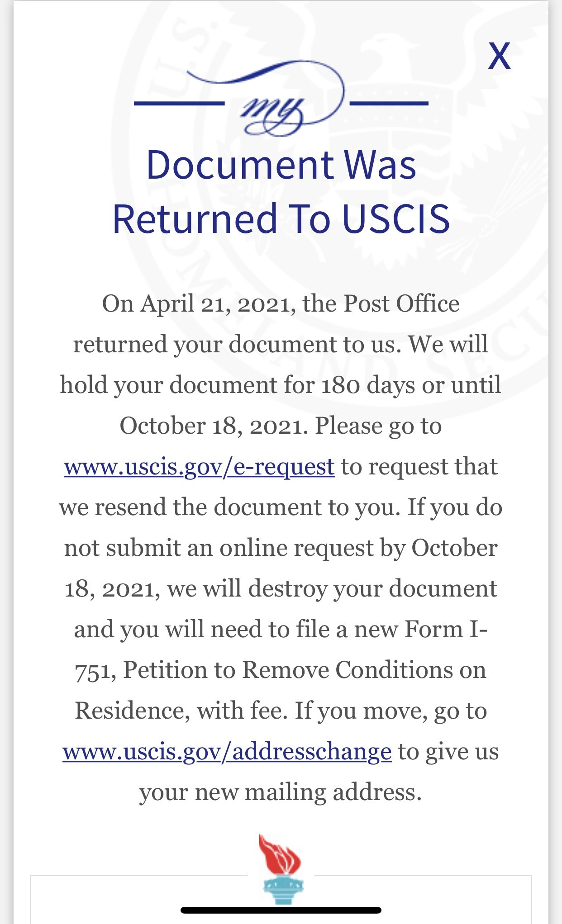This screenshot has height=924, width=562.
Task: Follow the www.uscis.gov/addresschange link
Action: (227, 752)
